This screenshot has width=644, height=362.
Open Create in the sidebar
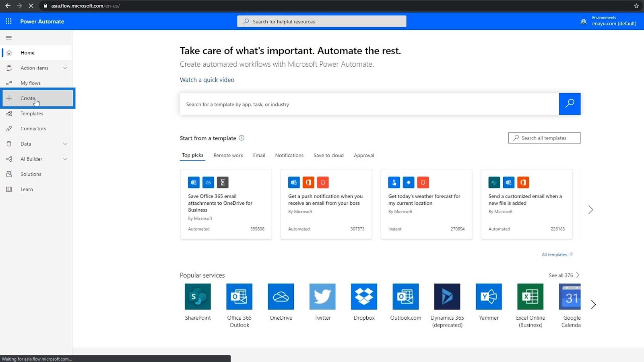pos(37,98)
